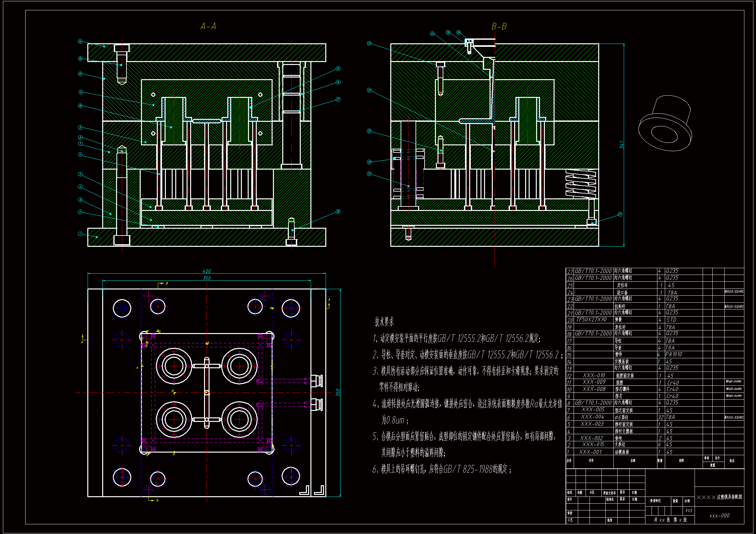Select balloon 23 left of B-B view

(369, 43)
